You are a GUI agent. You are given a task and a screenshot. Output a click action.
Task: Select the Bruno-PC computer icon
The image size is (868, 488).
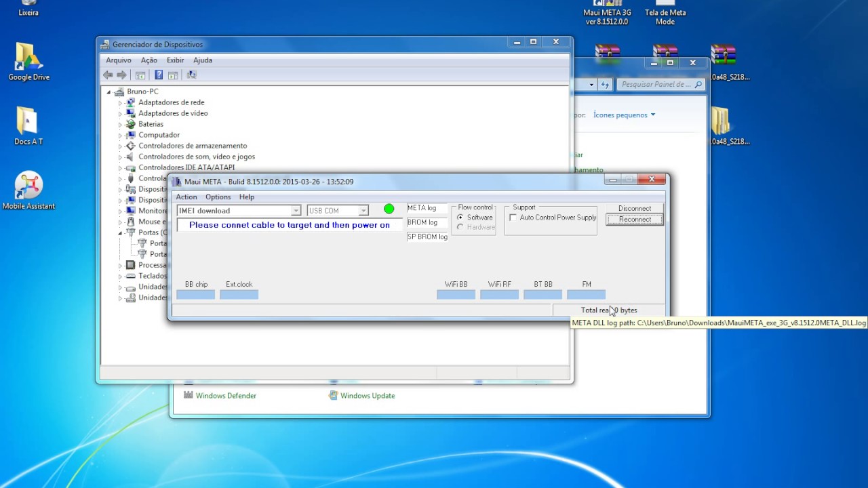(119, 91)
